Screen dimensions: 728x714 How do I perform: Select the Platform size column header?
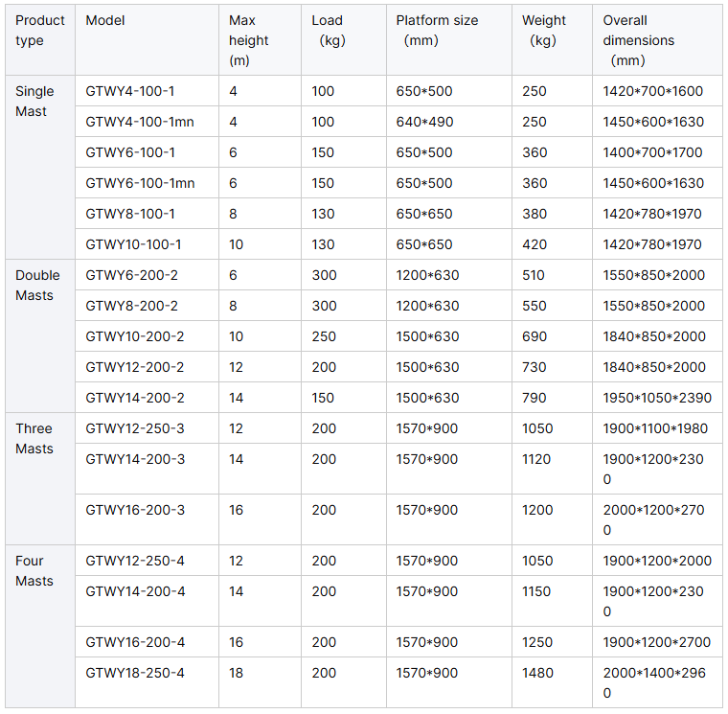pos(437,31)
